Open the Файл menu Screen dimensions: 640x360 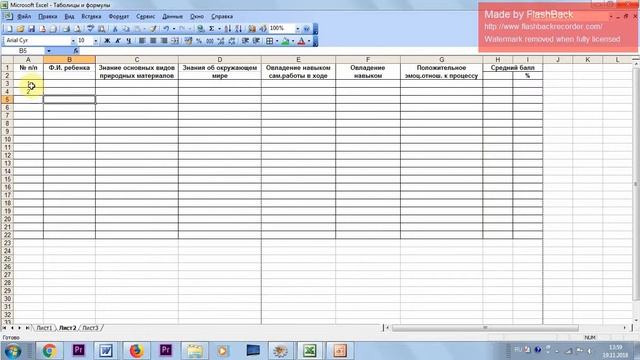(24, 17)
